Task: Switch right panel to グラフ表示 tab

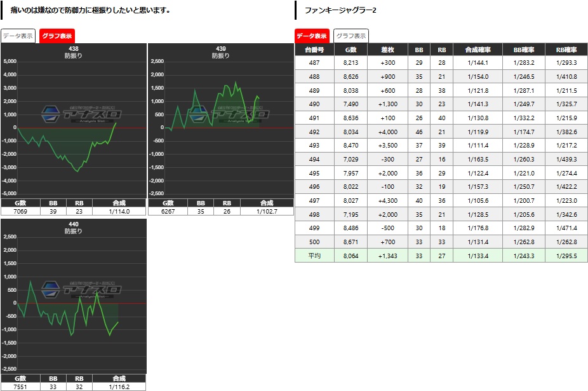Action: 351,36
